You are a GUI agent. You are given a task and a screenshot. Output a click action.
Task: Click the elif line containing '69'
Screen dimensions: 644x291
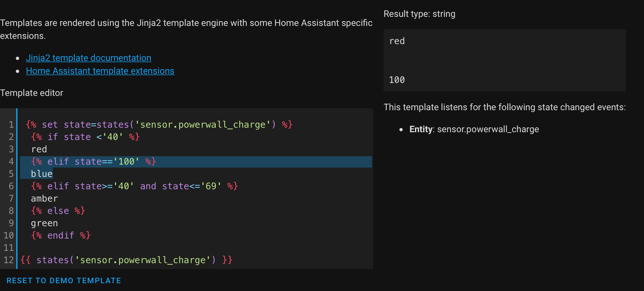click(x=134, y=186)
